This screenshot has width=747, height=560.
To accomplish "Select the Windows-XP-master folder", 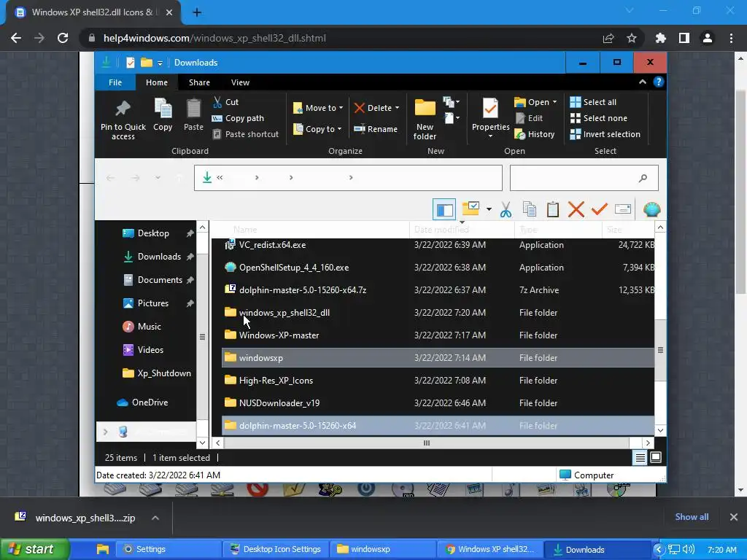I will click(438, 335).
